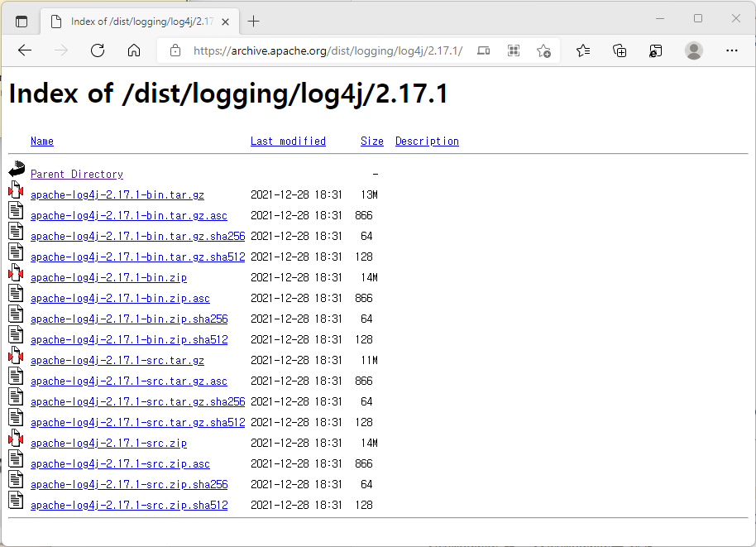Open the immersive reader / device icon

[483, 50]
